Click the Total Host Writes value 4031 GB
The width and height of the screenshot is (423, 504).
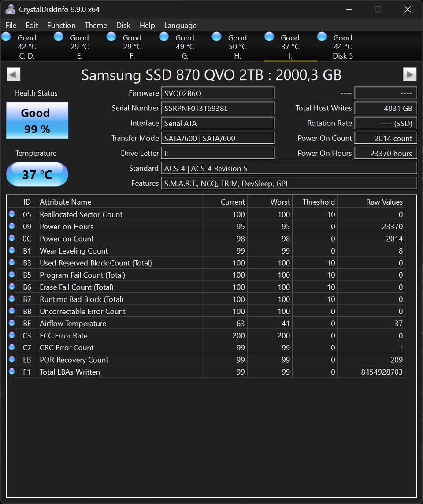(386, 108)
